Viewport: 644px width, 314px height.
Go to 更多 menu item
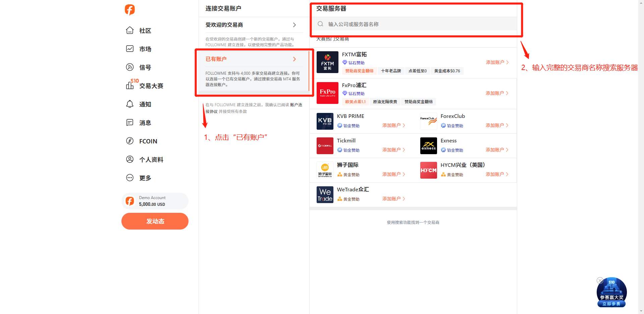[x=145, y=178]
